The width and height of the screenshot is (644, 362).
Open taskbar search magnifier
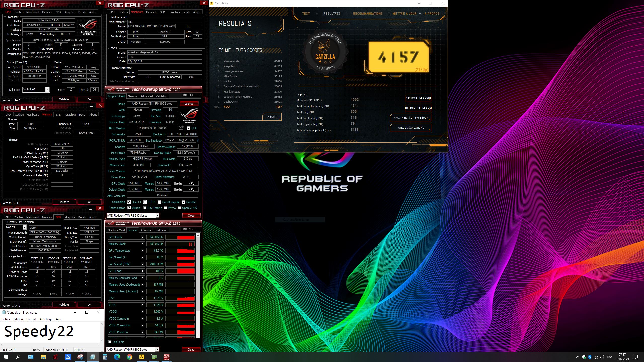[18, 357]
